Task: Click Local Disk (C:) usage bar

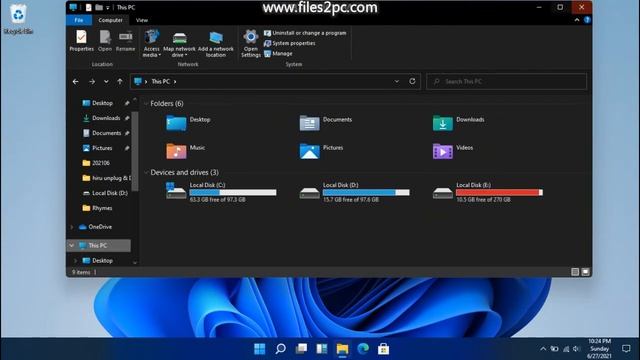Action: tap(233, 193)
